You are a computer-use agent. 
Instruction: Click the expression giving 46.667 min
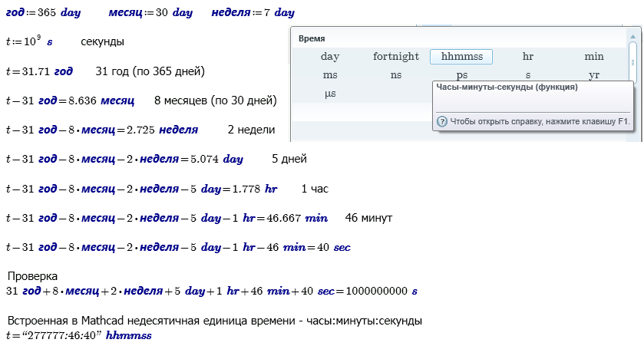[x=167, y=218]
